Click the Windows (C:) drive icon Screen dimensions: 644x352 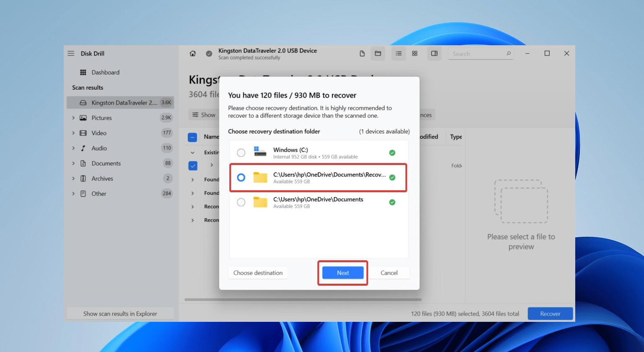coord(260,152)
